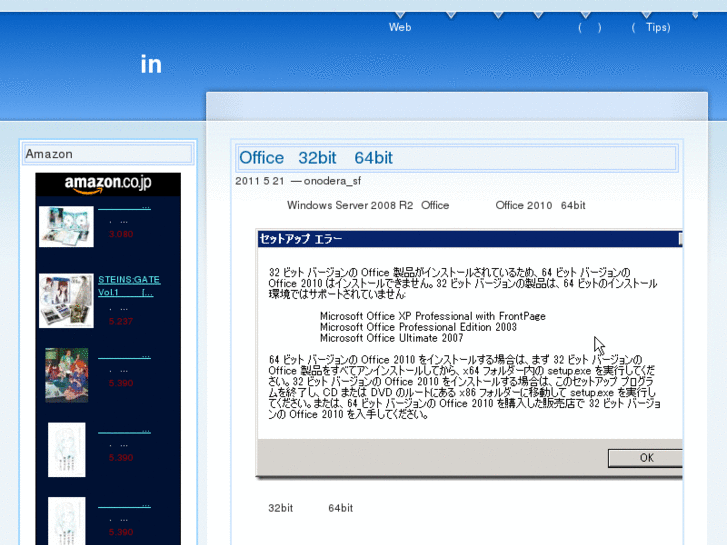Click the OK button in the setup error dialog
This screenshot has height=545, width=727.
[645, 458]
